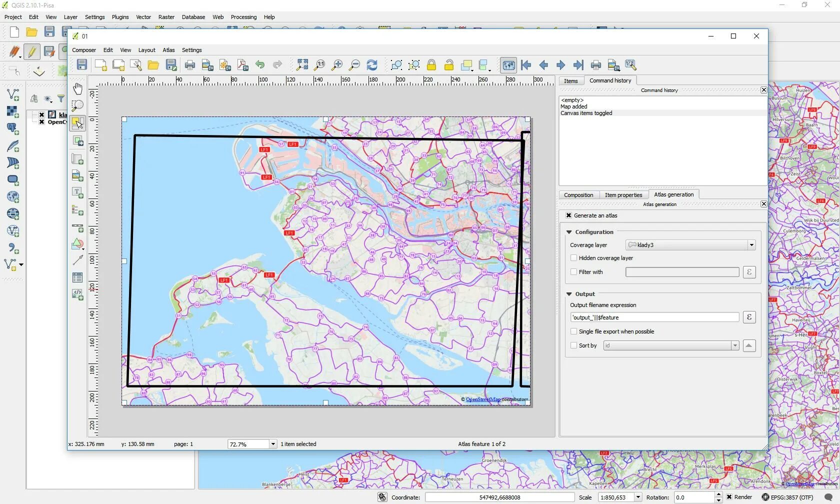Screen dimensions: 840x504
Task: Open Atlas settings icon
Action: click(x=631, y=64)
